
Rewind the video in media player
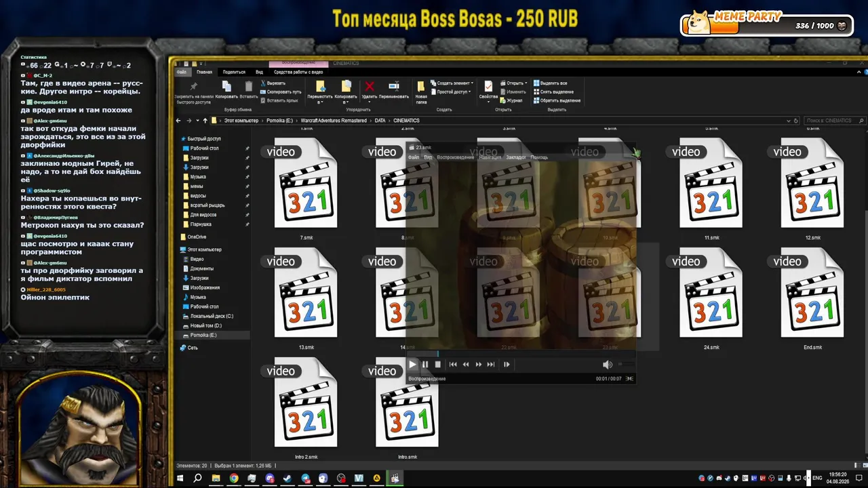coord(466,365)
